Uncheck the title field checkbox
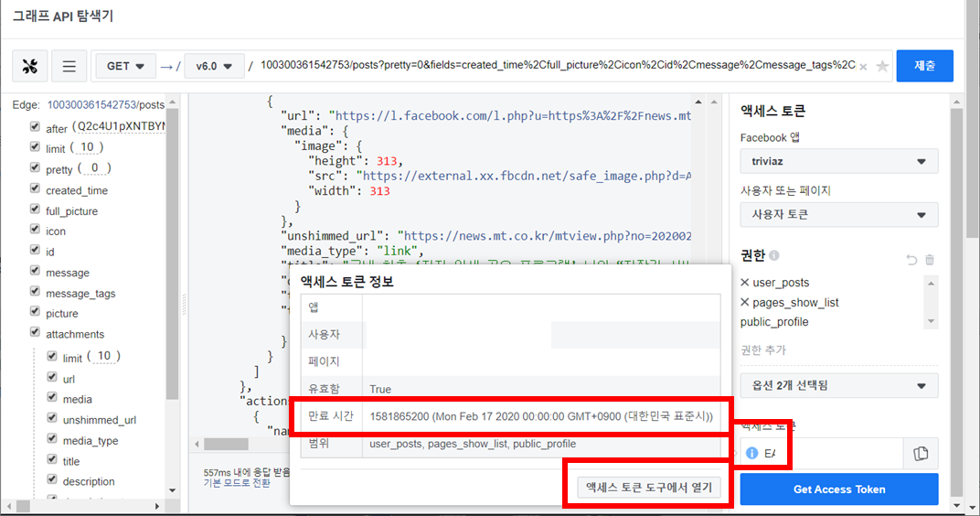This screenshot has height=516, width=980. (x=52, y=459)
